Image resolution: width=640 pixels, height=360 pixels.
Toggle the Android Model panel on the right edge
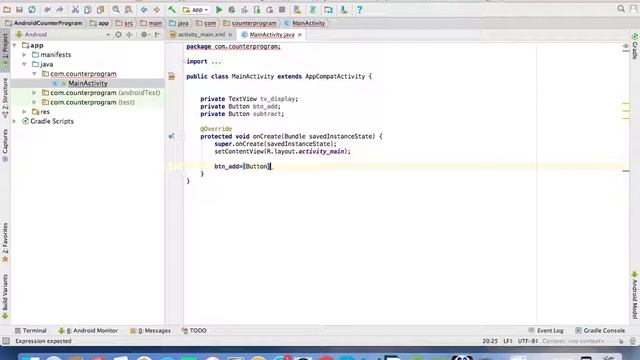(635, 295)
